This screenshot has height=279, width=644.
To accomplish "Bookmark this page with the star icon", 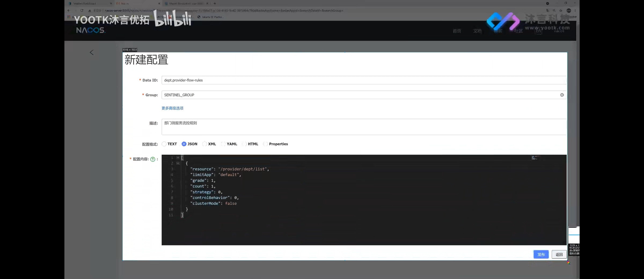I will point(561,10).
